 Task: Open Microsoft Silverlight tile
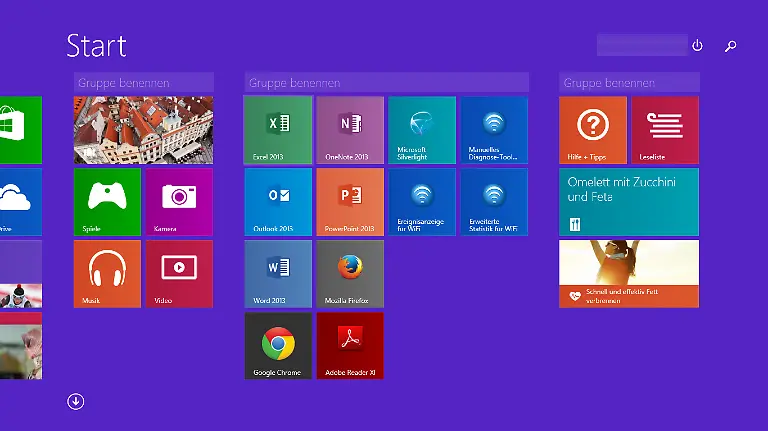pos(422,130)
